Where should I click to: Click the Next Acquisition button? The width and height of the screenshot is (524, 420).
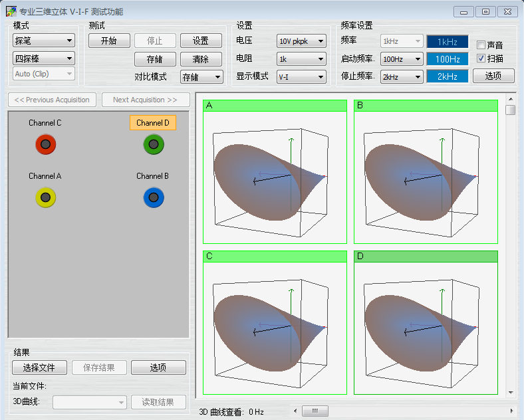(146, 100)
